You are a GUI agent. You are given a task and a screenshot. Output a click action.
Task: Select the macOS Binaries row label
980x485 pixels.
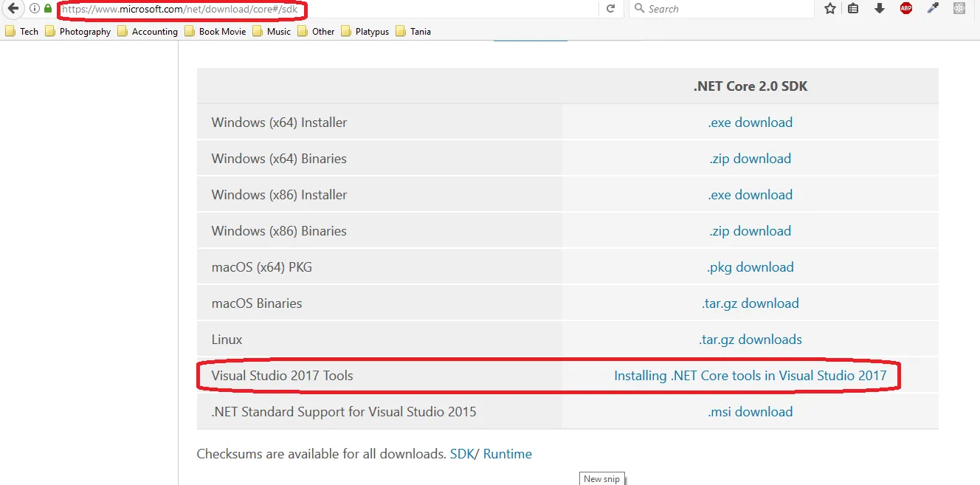[x=256, y=303]
